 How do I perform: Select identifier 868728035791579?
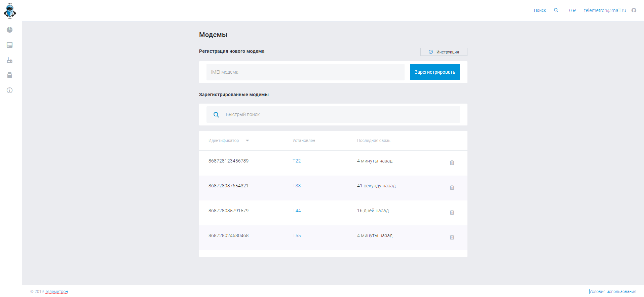[x=228, y=211]
